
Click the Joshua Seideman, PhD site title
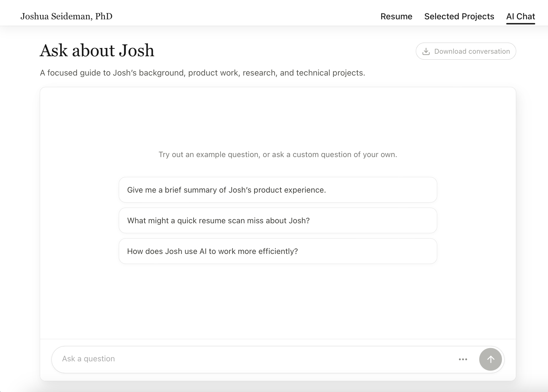tap(67, 16)
